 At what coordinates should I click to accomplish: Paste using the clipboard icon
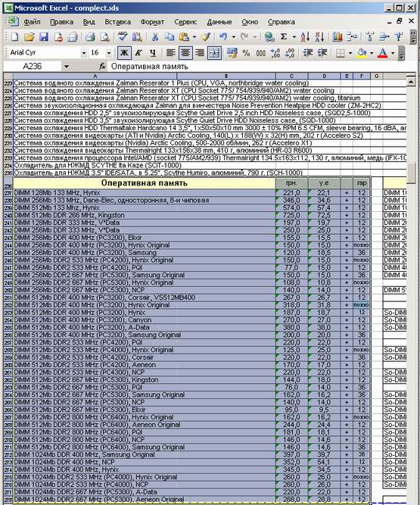(184, 37)
